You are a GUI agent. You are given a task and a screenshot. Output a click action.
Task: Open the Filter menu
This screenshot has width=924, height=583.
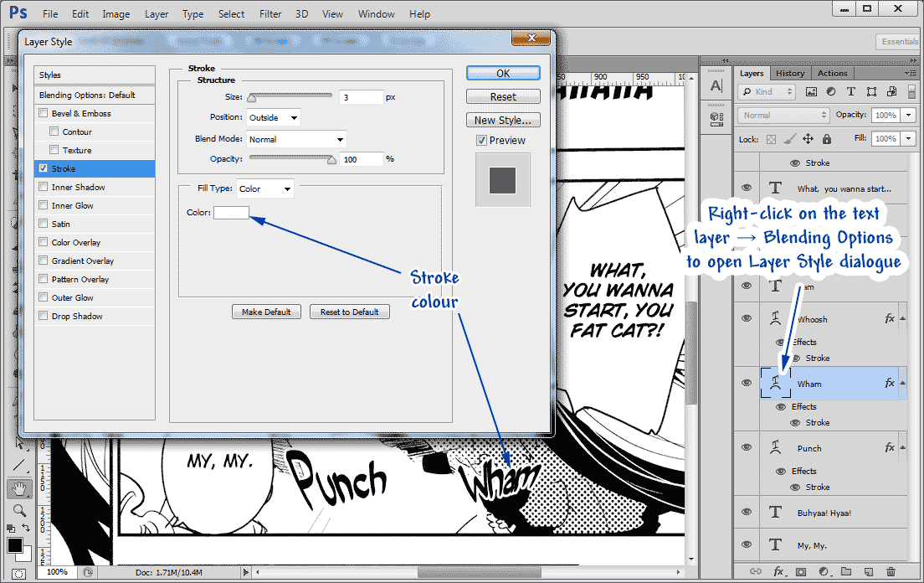click(270, 14)
